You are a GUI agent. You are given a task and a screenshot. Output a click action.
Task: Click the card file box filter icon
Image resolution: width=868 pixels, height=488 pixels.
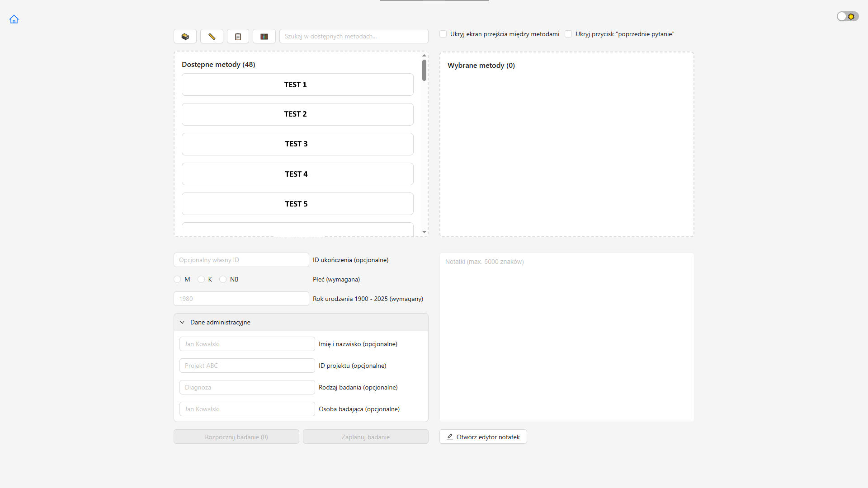pos(185,36)
